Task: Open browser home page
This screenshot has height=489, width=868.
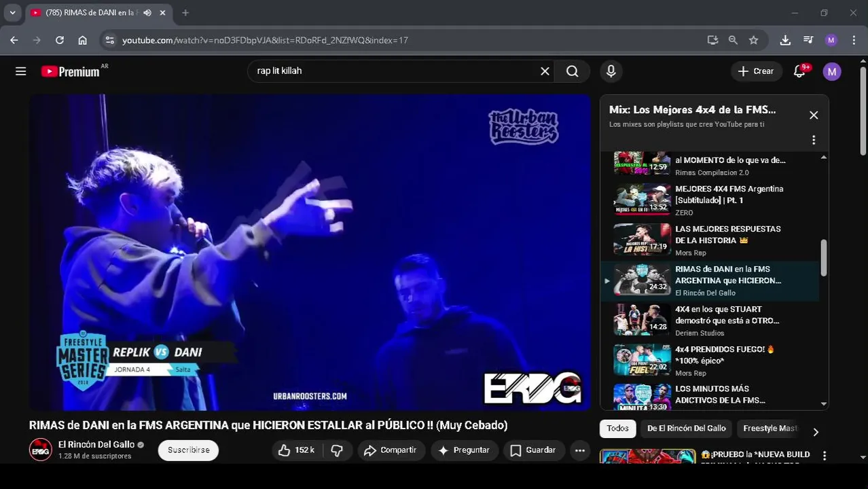Action: tap(82, 40)
